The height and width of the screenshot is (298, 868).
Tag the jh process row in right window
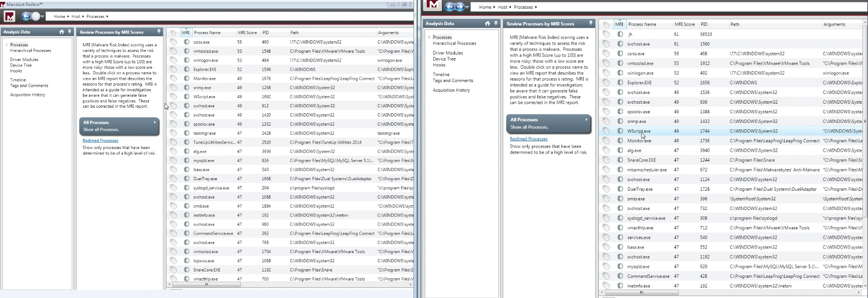pos(606,34)
